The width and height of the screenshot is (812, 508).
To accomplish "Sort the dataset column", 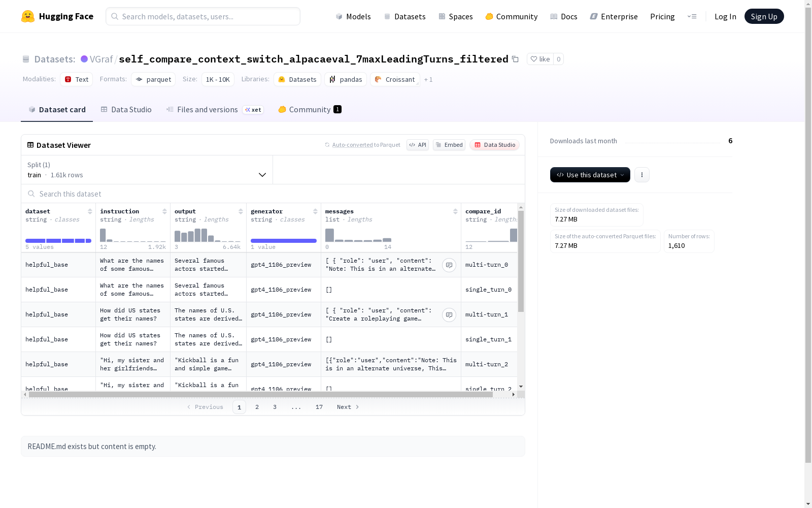I will 90,211.
